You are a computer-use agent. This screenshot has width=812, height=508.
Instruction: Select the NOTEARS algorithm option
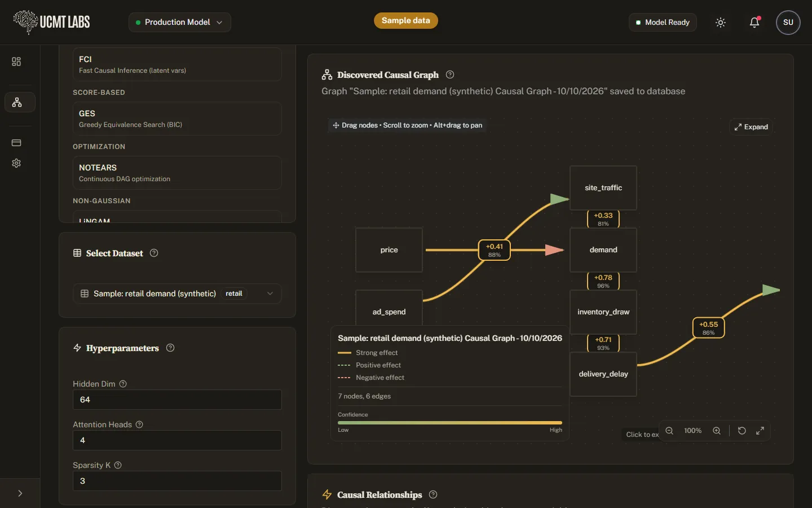pos(177,173)
